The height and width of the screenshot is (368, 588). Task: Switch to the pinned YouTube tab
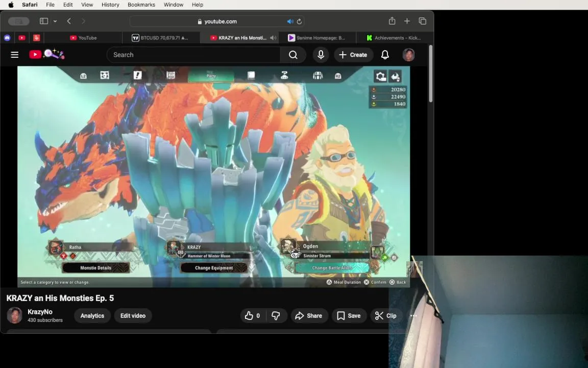coord(22,37)
